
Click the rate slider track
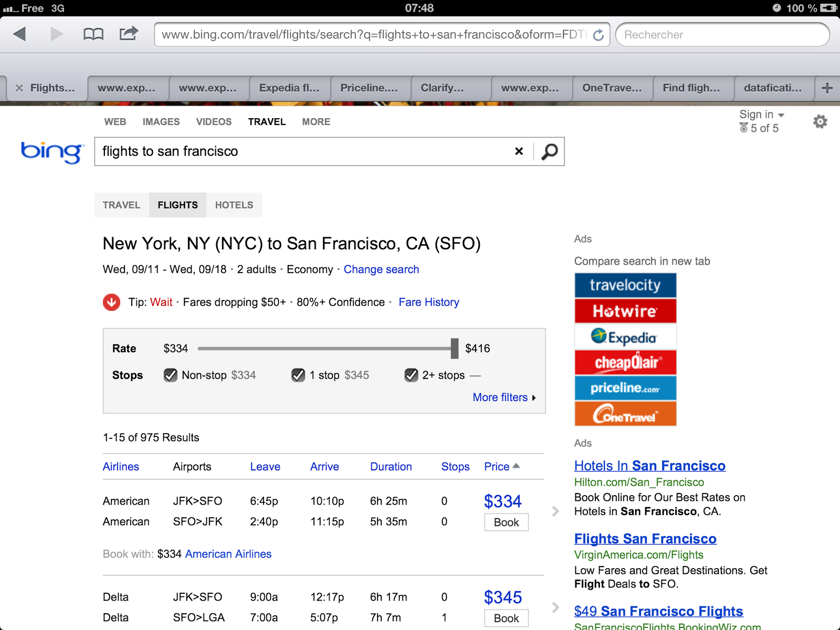[324, 348]
